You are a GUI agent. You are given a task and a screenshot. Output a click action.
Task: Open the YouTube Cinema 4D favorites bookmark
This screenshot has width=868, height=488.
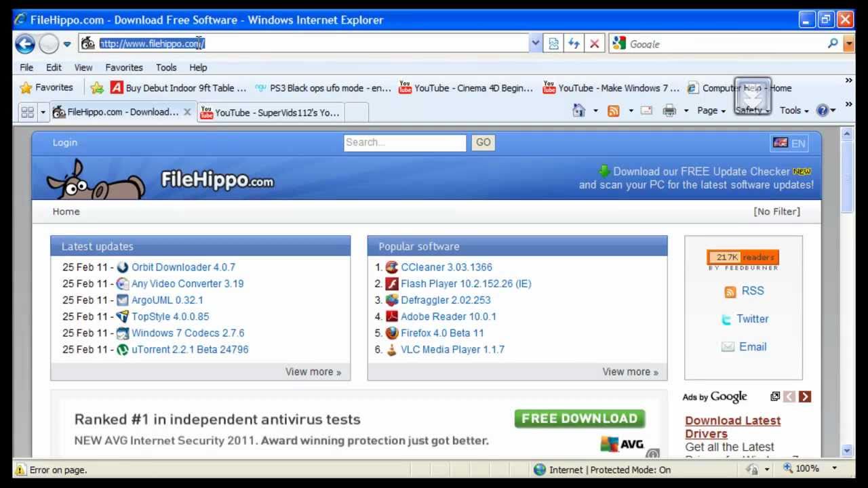pos(466,87)
